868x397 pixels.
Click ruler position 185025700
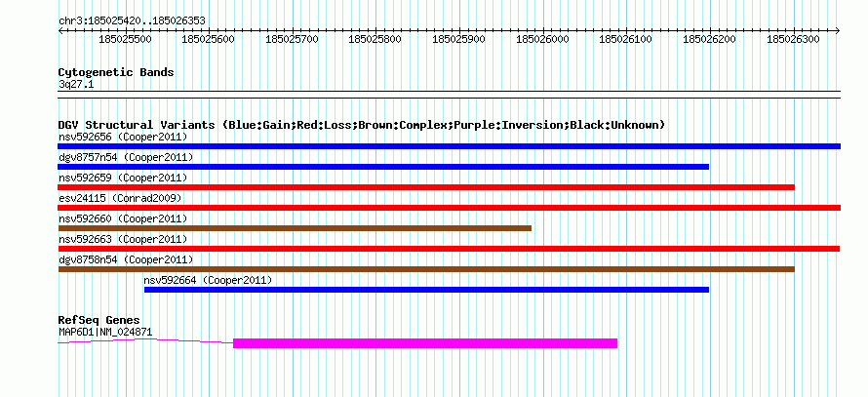(293, 39)
